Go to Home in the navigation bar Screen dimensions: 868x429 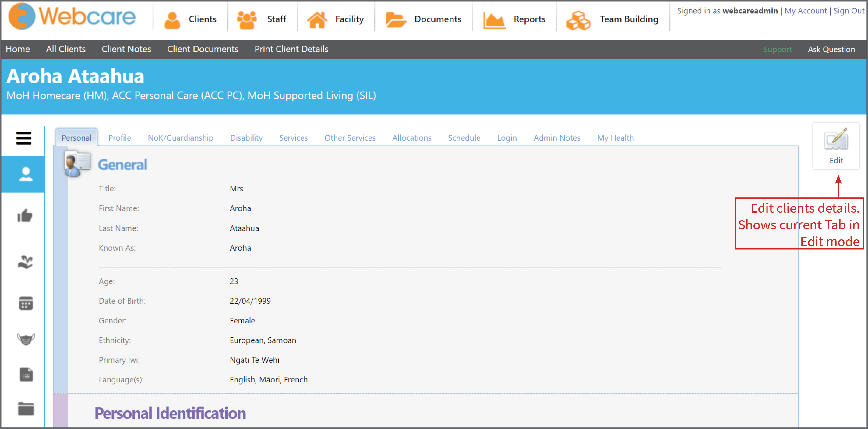18,49
